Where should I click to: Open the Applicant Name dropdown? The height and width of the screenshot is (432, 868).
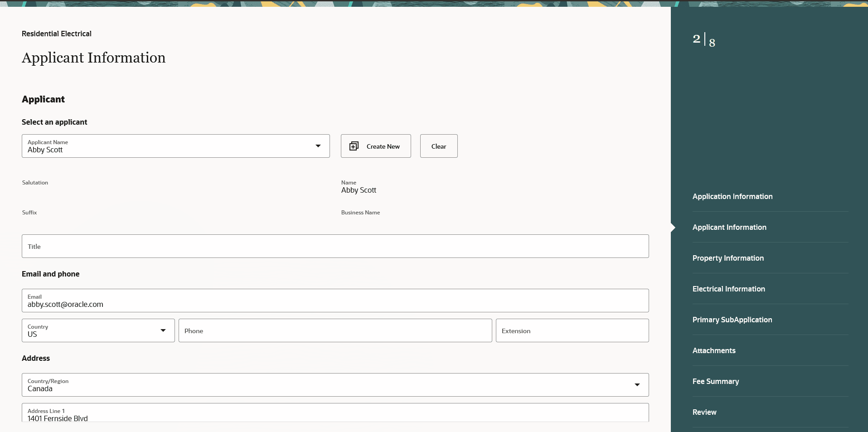pos(318,146)
